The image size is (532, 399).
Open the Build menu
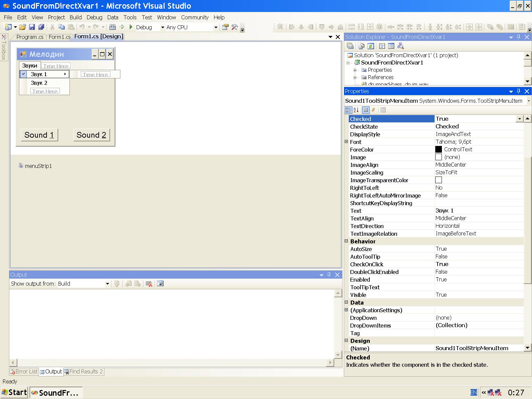coord(75,17)
